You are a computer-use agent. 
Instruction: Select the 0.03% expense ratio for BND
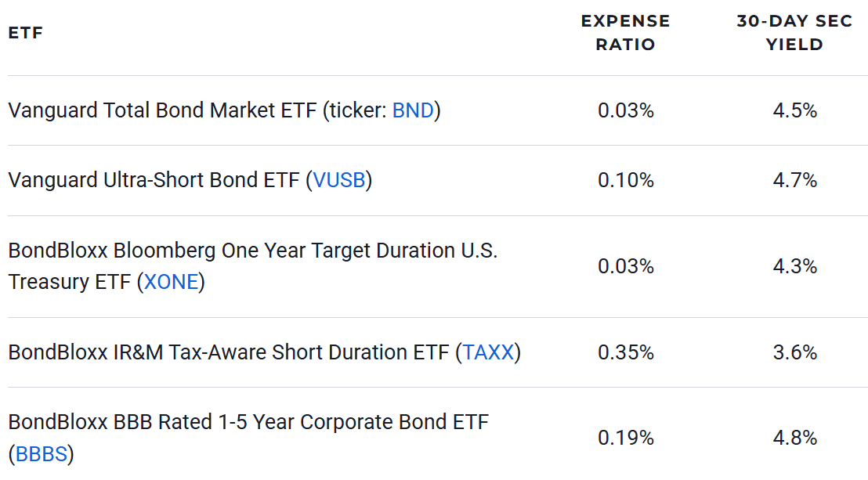click(x=625, y=110)
